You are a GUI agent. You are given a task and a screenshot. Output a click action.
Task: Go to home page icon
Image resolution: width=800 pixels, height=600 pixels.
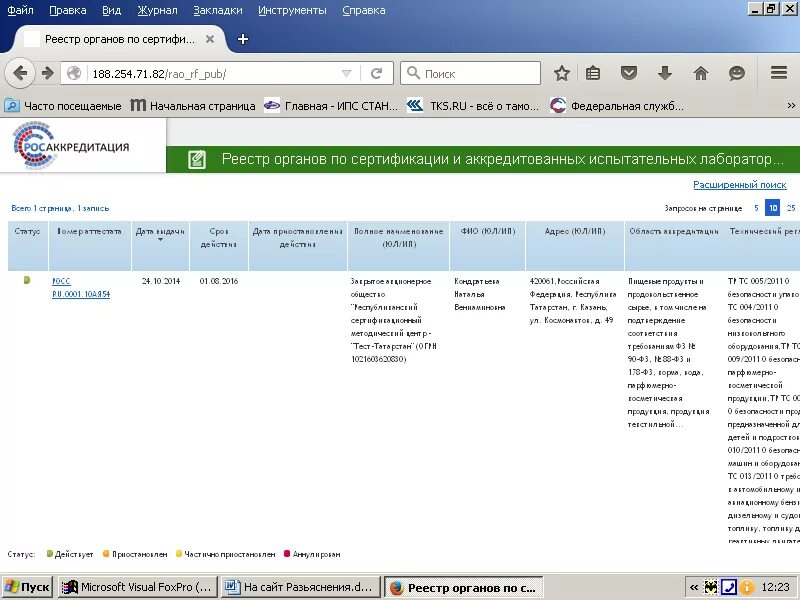click(x=701, y=73)
